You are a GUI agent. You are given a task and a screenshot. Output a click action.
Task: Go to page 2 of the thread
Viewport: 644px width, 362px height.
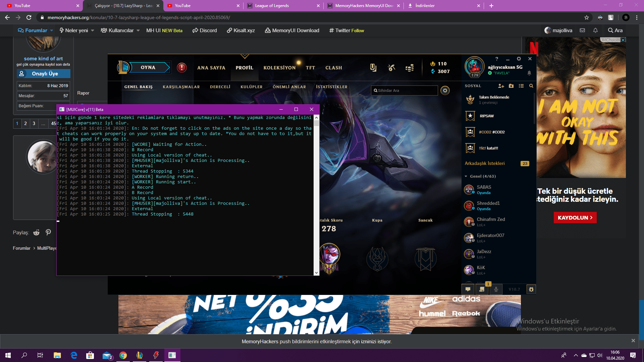[25, 124]
